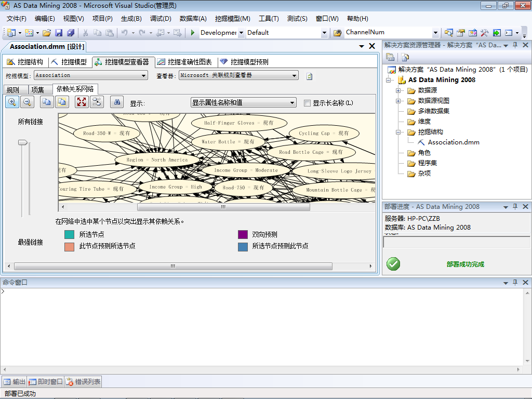Expand the 数据源 folder node
The width and height of the screenshot is (532, 399).
[398, 90]
